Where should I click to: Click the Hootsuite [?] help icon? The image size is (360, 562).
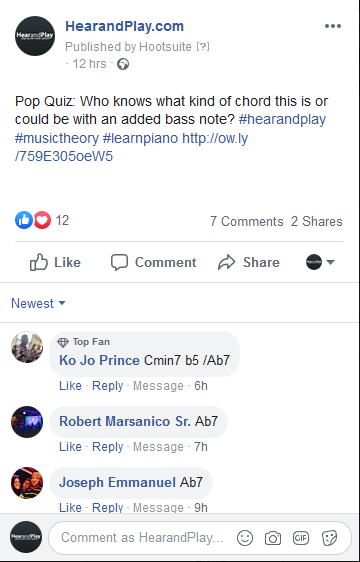coord(203,47)
